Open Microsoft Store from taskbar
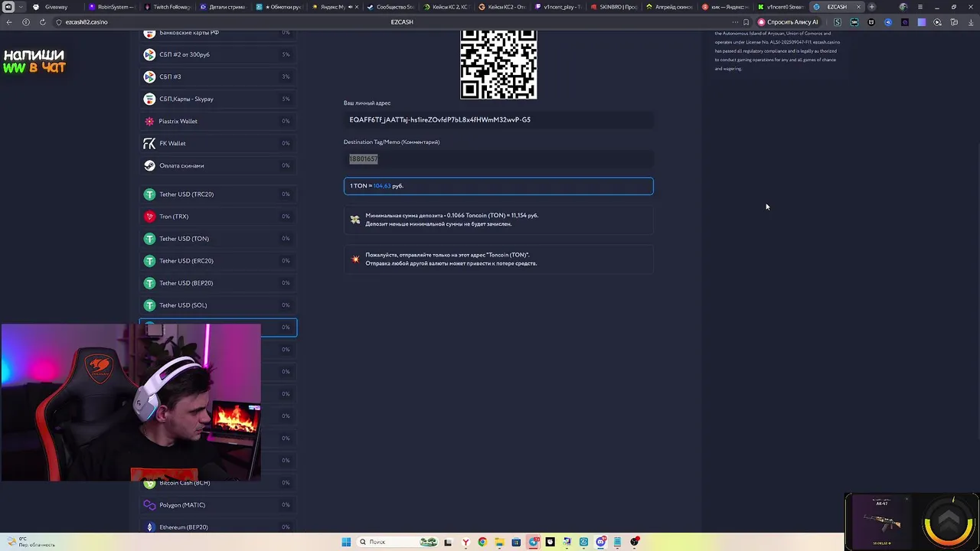Image resolution: width=980 pixels, height=551 pixels. pos(516,542)
